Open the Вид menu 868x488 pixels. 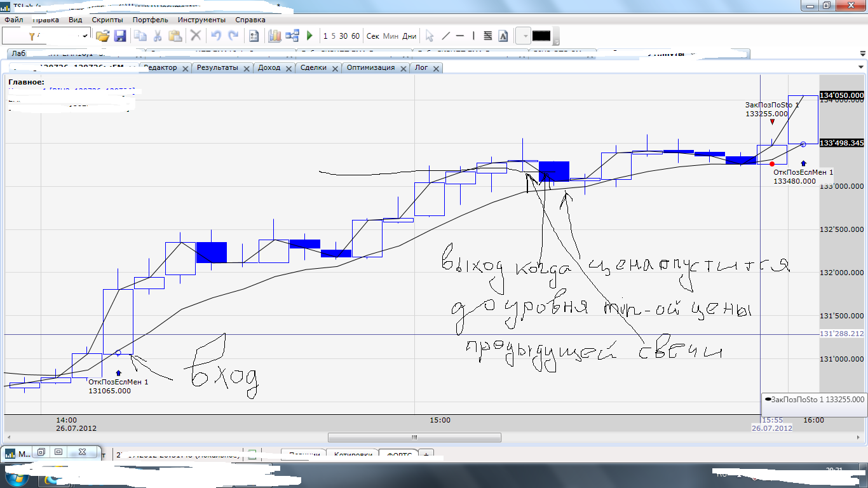[76, 20]
